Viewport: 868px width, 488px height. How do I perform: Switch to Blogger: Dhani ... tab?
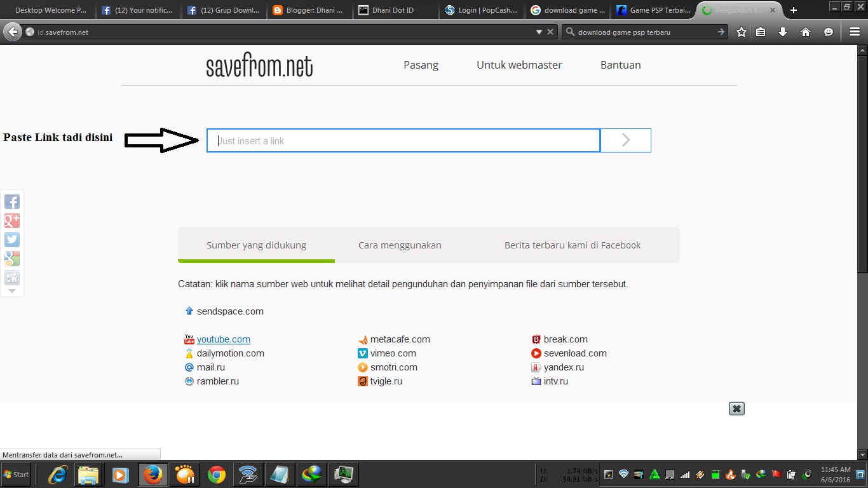310,10
